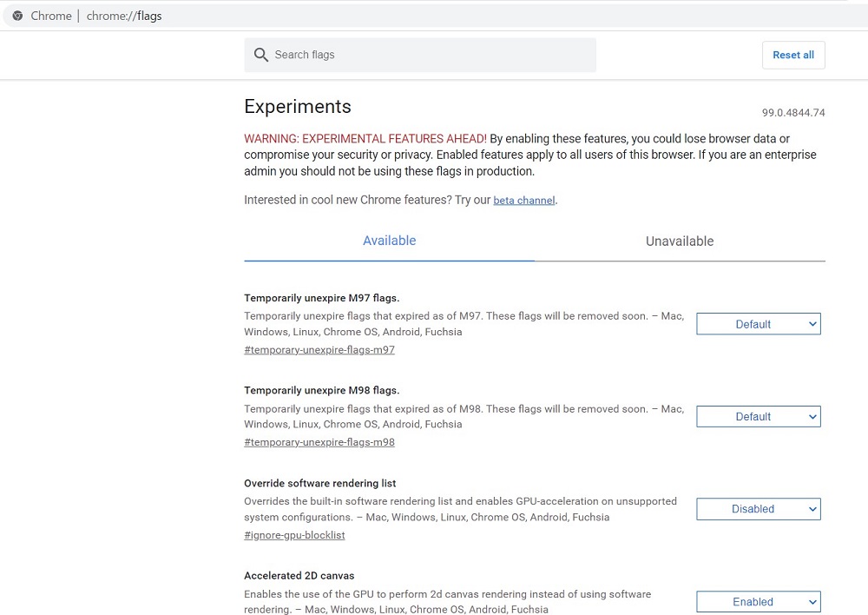
Task: Open the #ignore-gpu-blocklist anchor link
Action: 294,535
